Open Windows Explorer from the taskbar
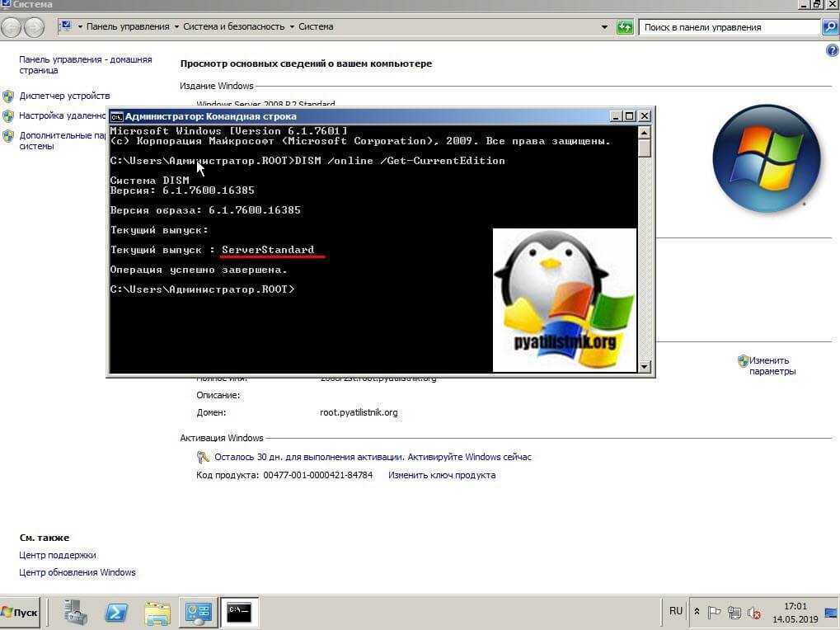 (x=157, y=612)
